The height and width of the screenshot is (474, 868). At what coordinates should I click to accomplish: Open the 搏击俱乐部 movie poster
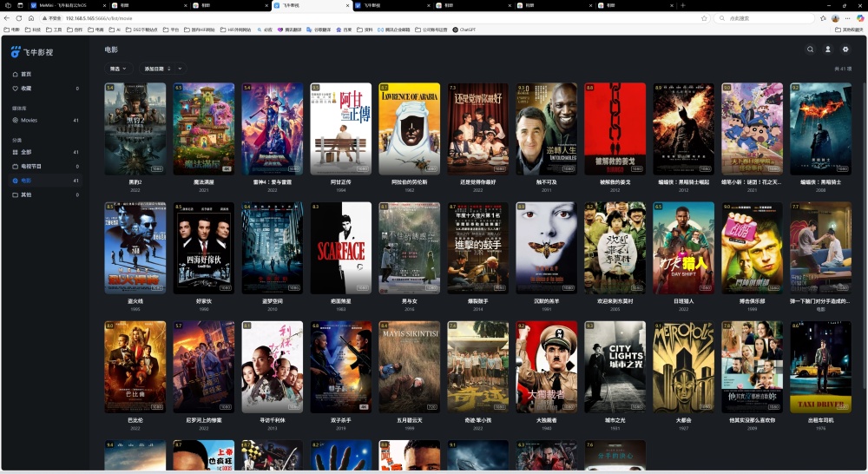coord(753,247)
